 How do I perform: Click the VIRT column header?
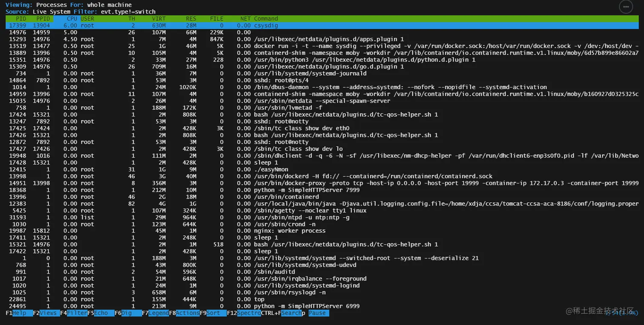click(x=159, y=19)
